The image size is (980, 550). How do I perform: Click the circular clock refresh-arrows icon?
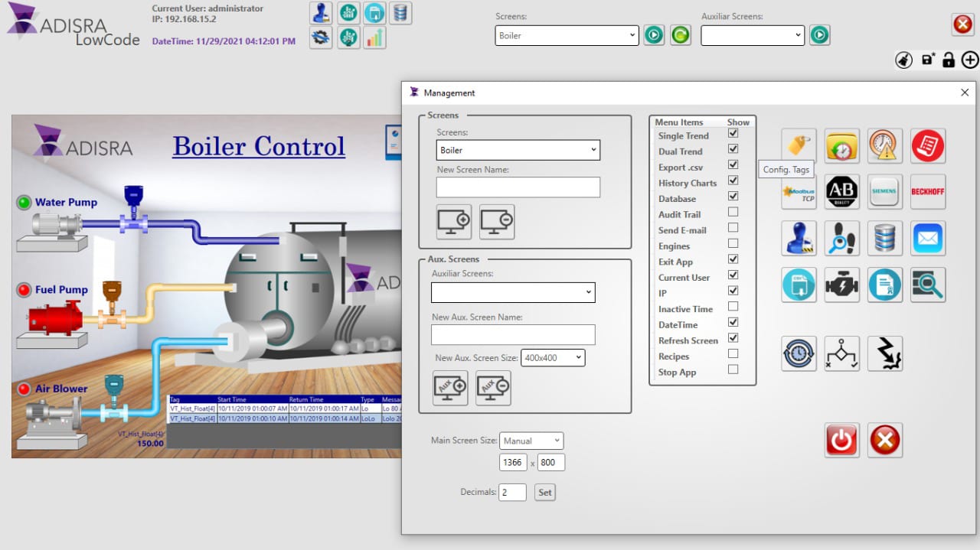point(799,353)
